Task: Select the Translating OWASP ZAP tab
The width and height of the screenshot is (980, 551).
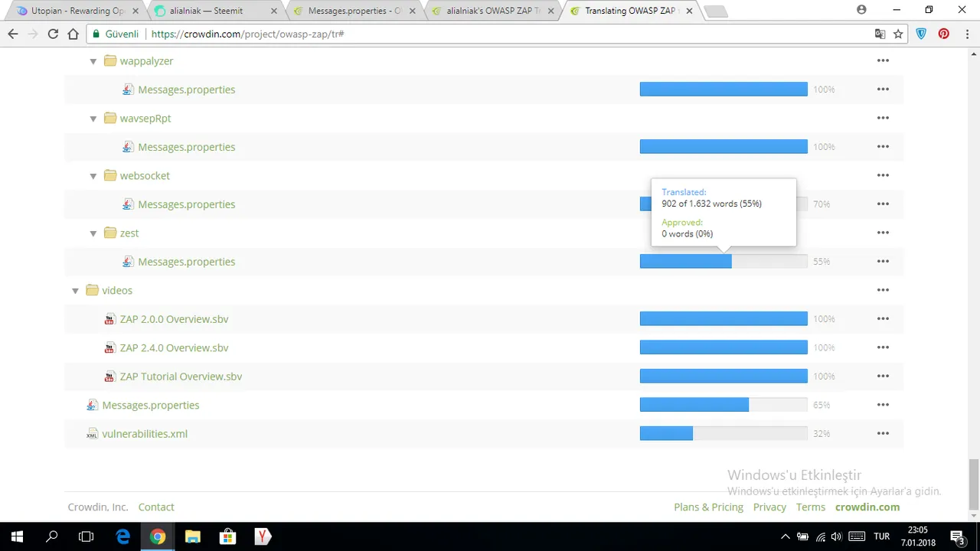Action: coord(632,11)
